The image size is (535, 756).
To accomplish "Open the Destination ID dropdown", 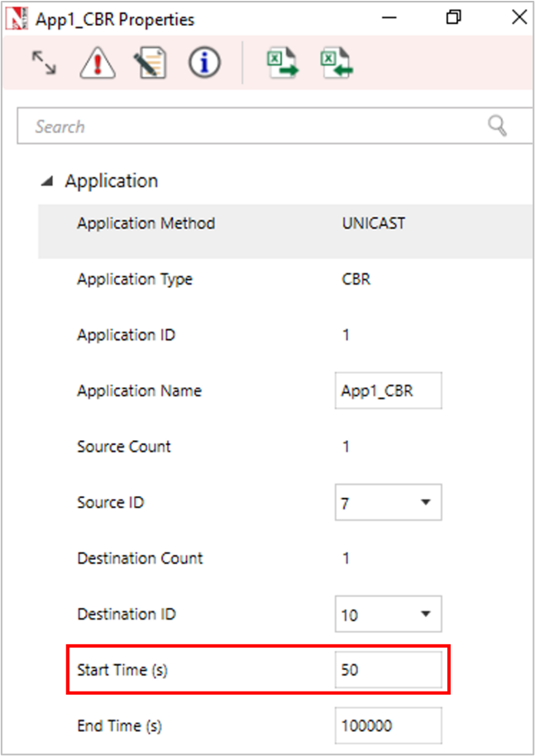I will pyautogui.click(x=388, y=615).
